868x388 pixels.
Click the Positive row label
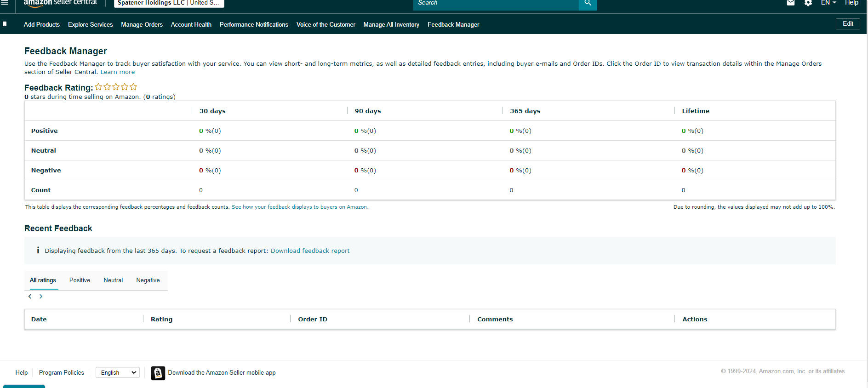[x=45, y=131]
